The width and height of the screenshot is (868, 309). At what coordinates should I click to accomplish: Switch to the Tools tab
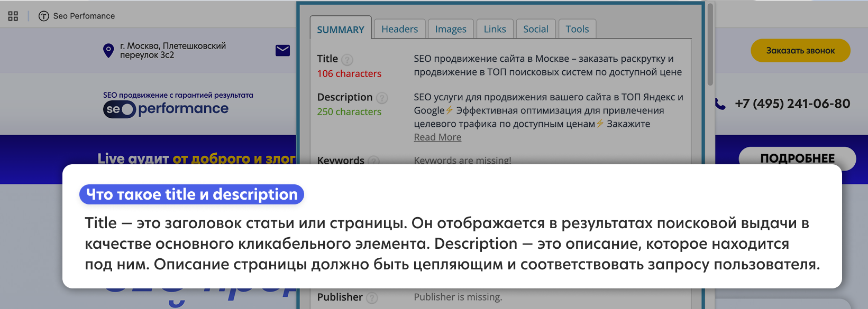pyautogui.click(x=577, y=29)
